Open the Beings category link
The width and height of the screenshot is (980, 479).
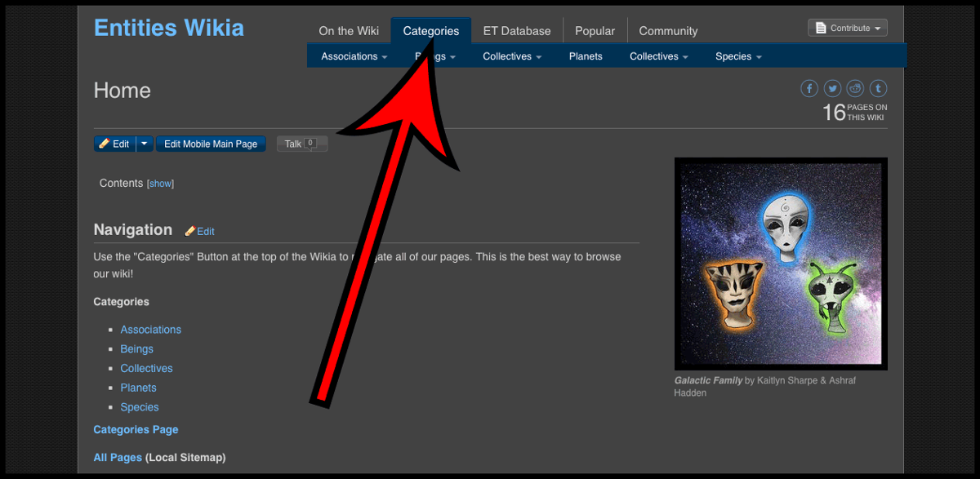136,348
